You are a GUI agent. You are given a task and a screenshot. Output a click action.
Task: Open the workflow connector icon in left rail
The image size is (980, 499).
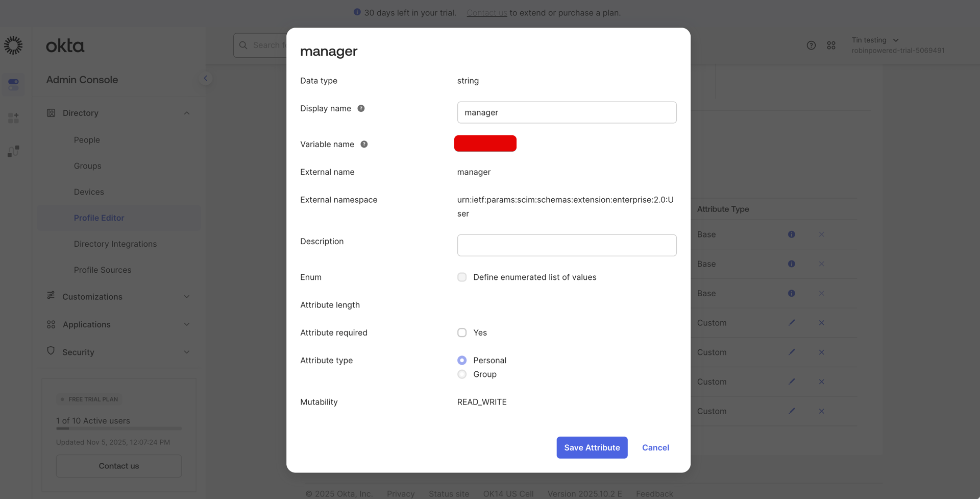tap(13, 151)
